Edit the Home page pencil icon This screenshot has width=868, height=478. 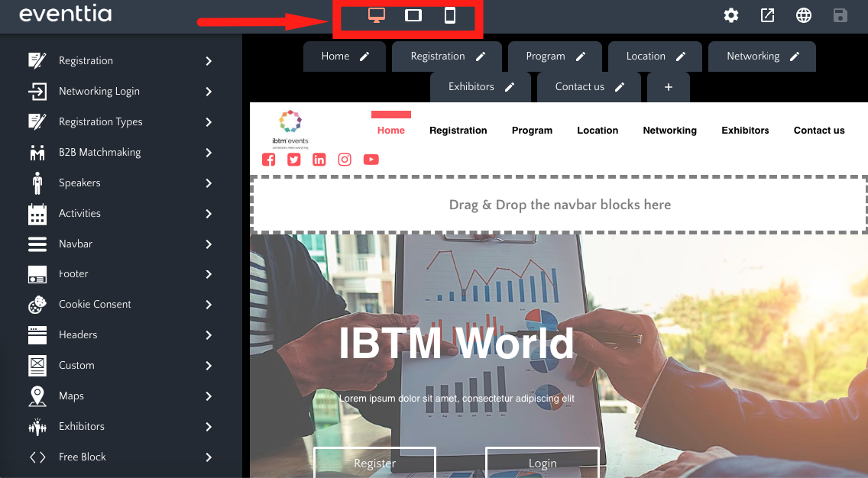click(x=364, y=57)
